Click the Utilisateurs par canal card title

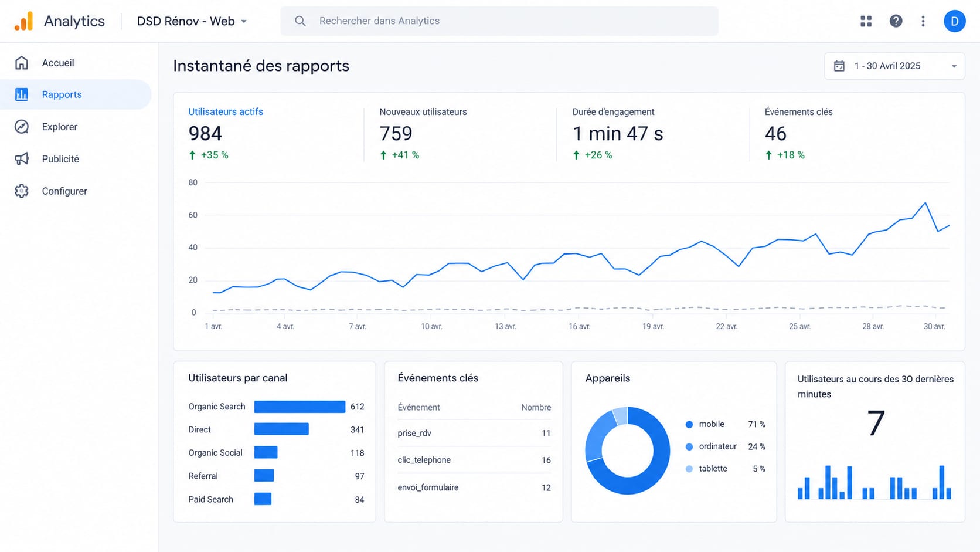pos(237,378)
